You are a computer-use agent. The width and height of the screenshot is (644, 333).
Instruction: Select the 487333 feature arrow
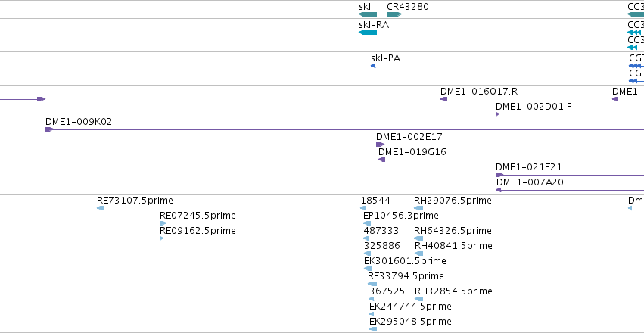[x=366, y=238]
